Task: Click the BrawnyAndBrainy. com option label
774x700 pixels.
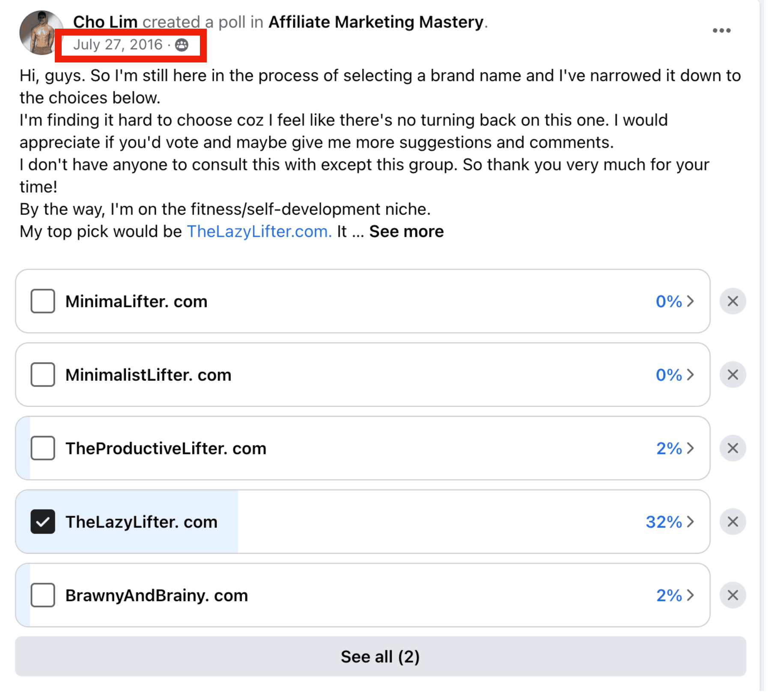Action: 157,595
